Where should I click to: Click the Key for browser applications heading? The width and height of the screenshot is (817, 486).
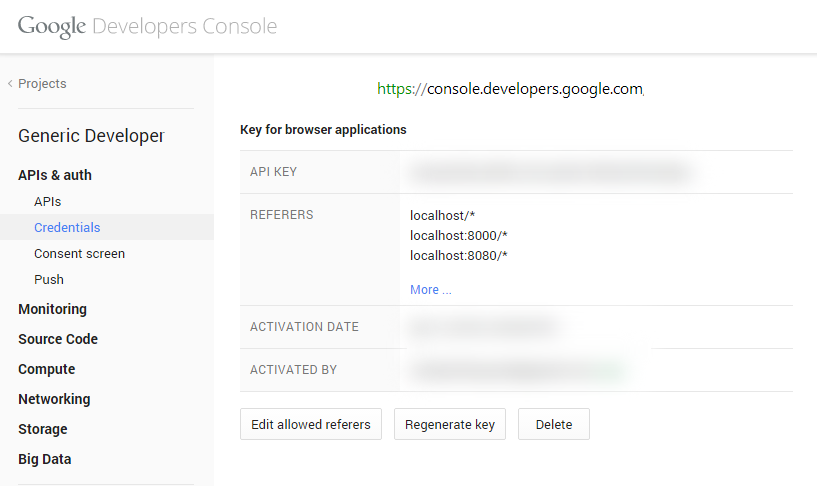click(323, 130)
